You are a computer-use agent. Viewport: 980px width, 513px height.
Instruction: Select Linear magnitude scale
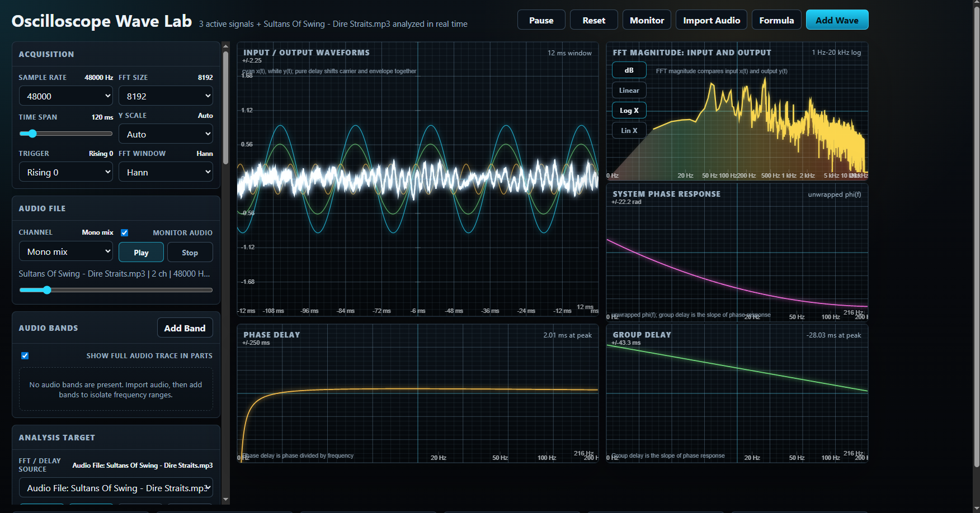(629, 91)
